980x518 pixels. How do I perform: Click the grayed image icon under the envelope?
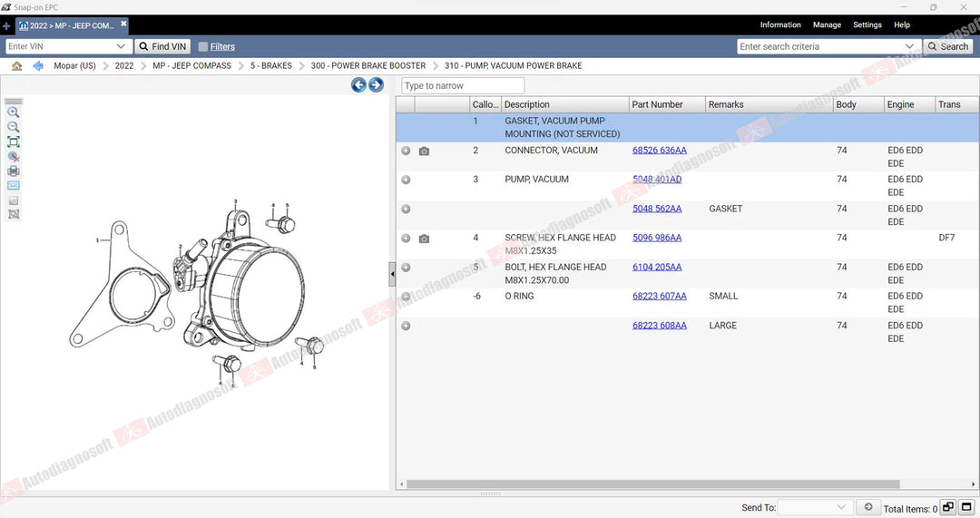pyautogui.click(x=13, y=200)
